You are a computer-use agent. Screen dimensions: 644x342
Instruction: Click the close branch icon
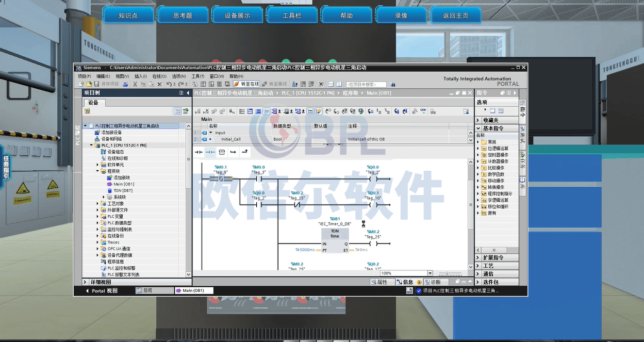click(245, 152)
